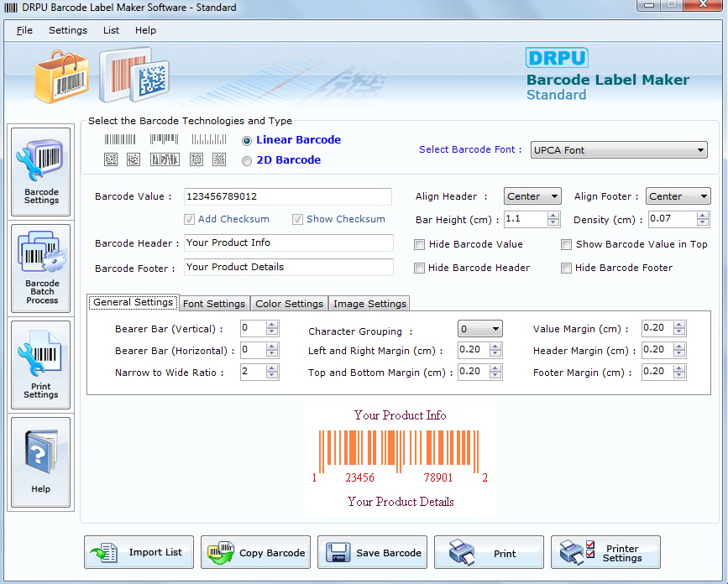Click the Copy Barcode icon button
Image resolution: width=728 pixels, height=584 pixels.
pos(255,552)
